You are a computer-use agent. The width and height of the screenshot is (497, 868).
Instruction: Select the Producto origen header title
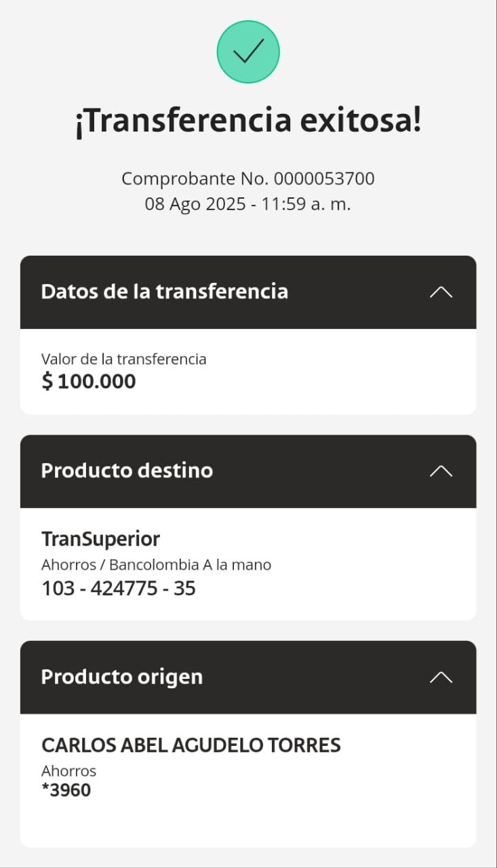tap(121, 677)
